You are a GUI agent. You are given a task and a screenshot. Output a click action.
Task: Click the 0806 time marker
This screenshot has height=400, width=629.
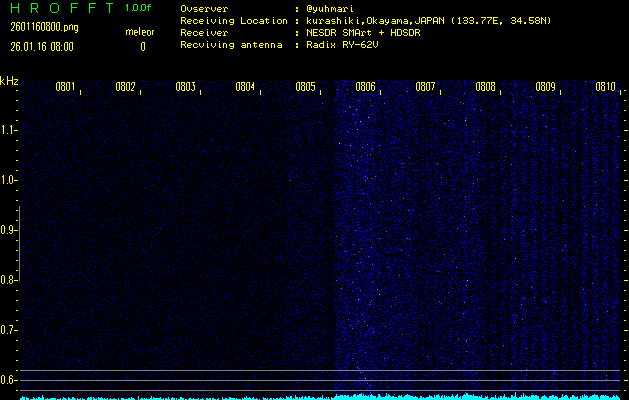[365, 87]
